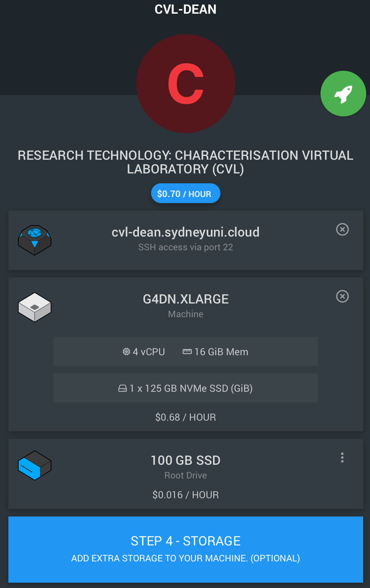Image resolution: width=370 pixels, height=588 pixels.
Task: Select the 4 vCPU spec
Action: click(x=144, y=352)
